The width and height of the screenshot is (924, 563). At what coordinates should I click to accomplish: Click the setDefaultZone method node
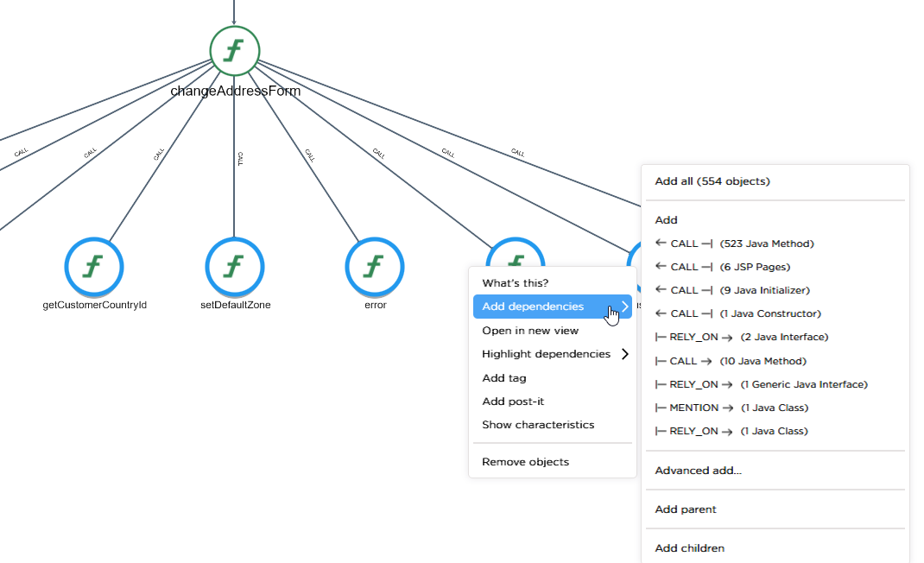click(235, 266)
